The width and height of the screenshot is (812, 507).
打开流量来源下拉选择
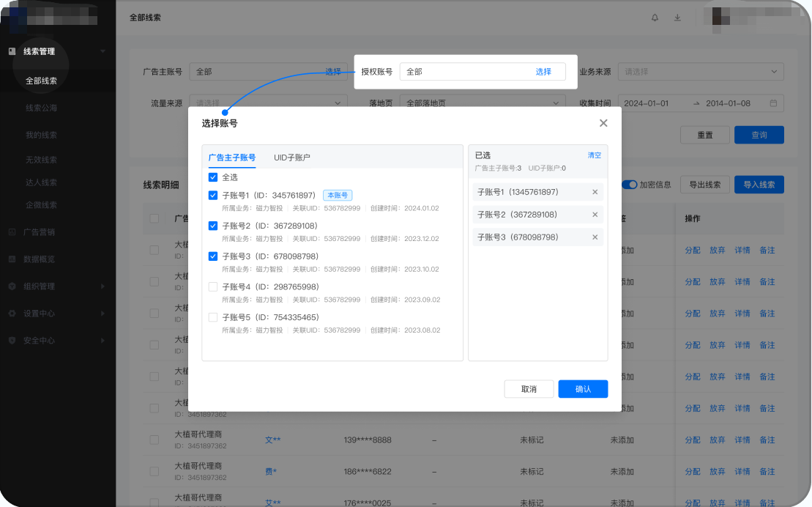pyautogui.click(x=267, y=103)
